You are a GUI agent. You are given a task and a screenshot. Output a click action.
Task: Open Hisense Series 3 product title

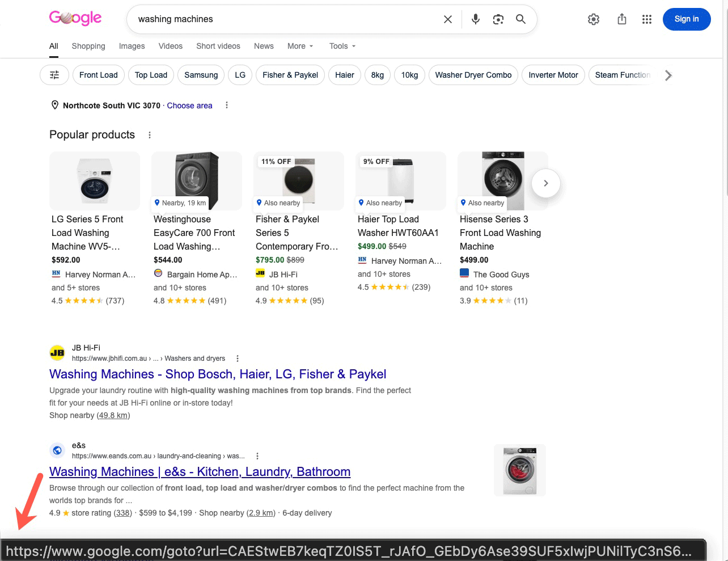coord(501,233)
